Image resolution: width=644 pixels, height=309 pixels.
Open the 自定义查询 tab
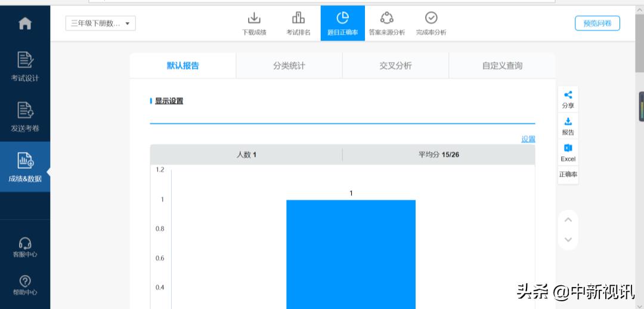coord(502,66)
